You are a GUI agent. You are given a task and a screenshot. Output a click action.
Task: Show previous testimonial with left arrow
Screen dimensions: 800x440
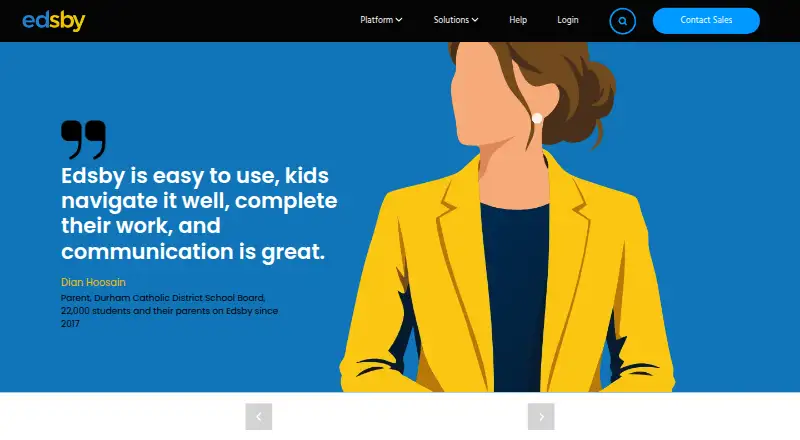click(259, 417)
